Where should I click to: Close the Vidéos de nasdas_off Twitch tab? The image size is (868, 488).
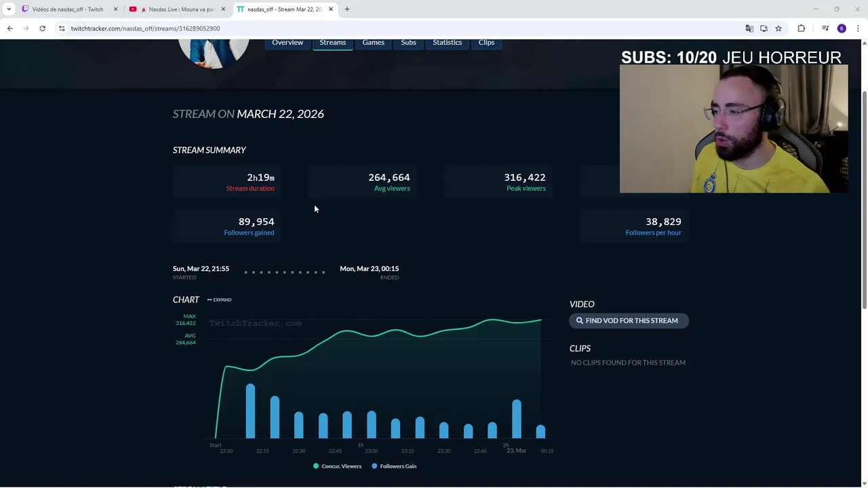pyautogui.click(x=115, y=9)
